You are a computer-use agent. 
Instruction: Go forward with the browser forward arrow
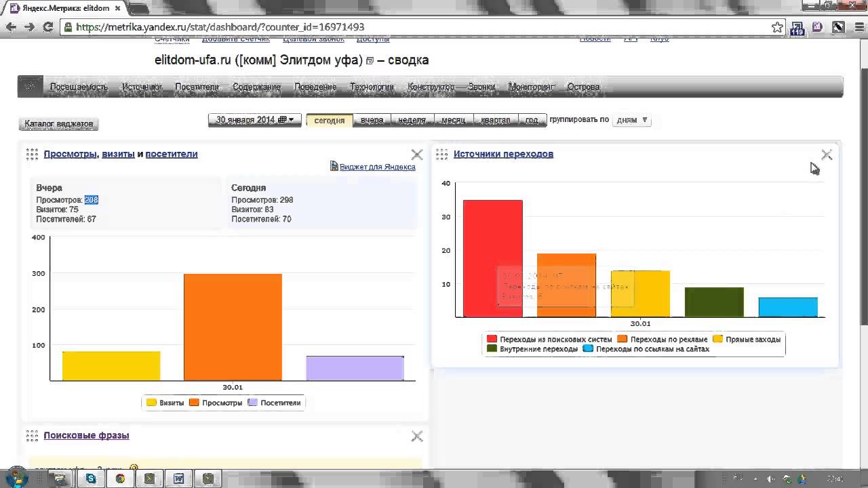pyautogui.click(x=29, y=27)
